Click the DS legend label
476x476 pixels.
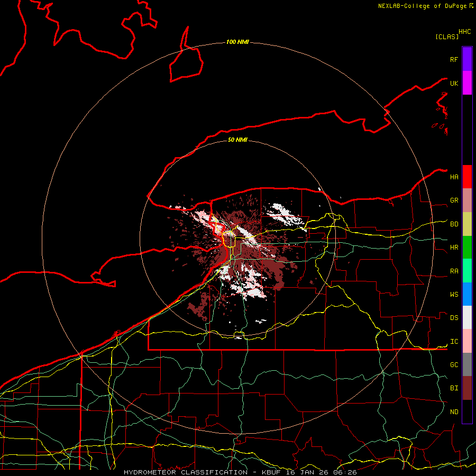click(454, 318)
